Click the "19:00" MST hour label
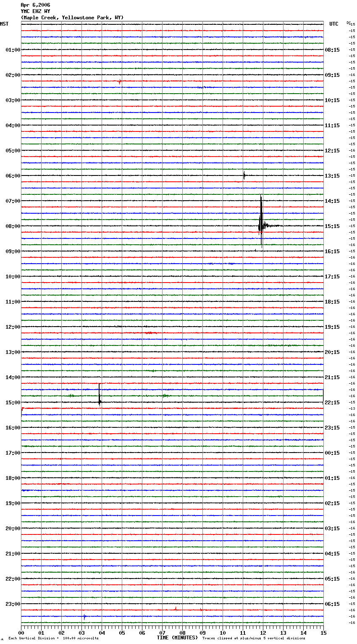The width and height of the screenshot is (357, 644). (13, 503)
